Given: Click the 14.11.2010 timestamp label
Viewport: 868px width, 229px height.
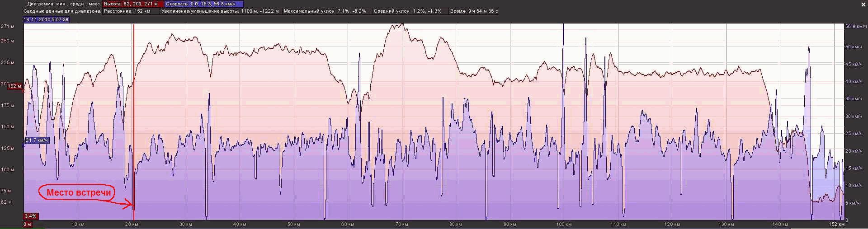Looking at the screenshot, I should pos(46,20).
